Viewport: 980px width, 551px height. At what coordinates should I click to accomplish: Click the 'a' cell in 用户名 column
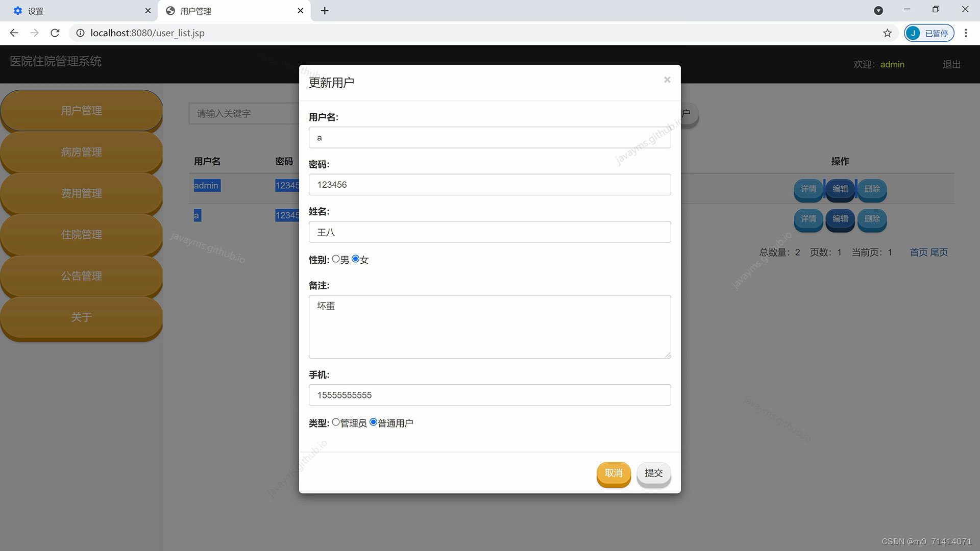[x=197, y=215]
